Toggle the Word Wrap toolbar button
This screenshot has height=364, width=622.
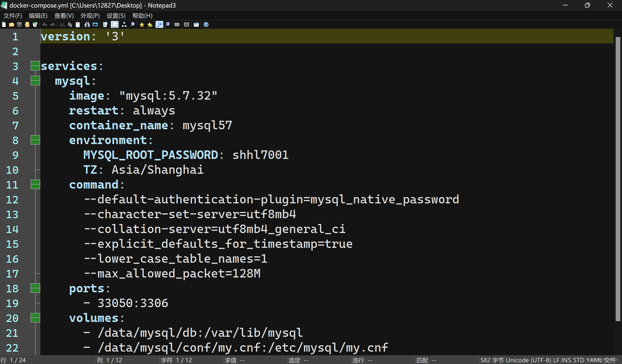pyautogui.click(x=115, y=25)
